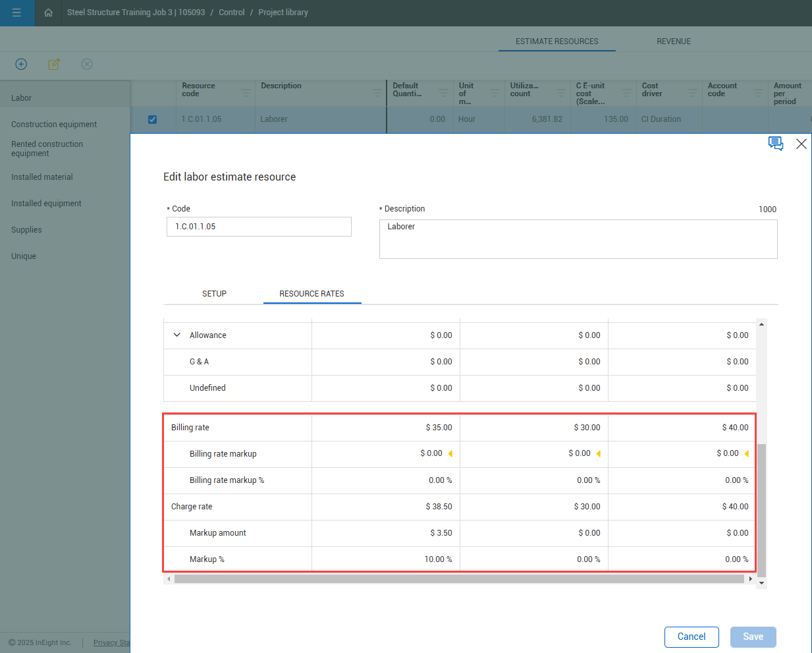Click the Resource code column filter icon

click(245, 93)
